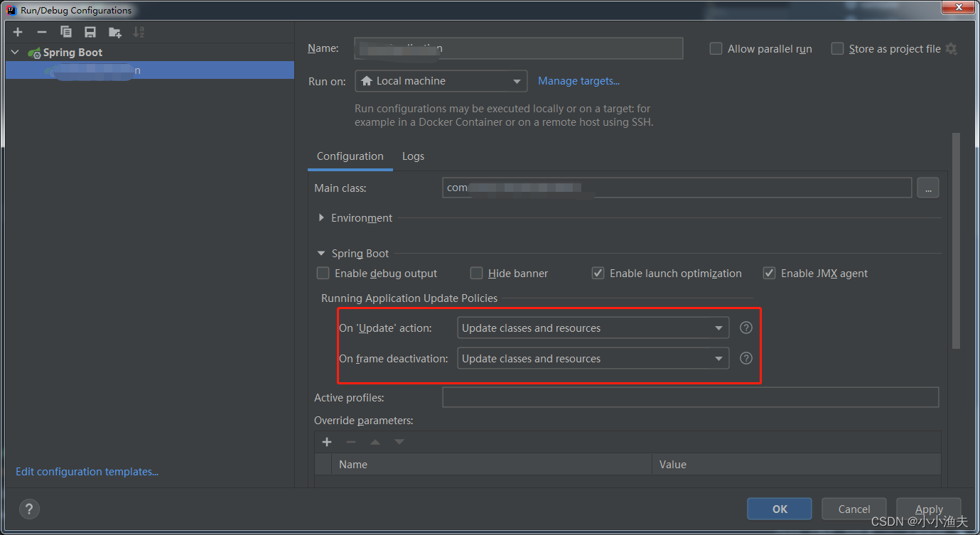The image size is (980, 535).
Task: Close the Run/Debug Configurations dialog
Action: (x=959, y=7)
